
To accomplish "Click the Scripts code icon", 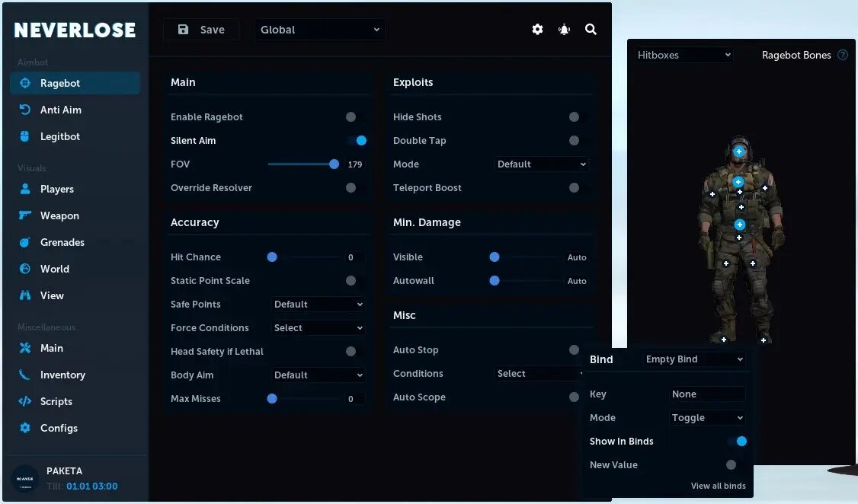I will click(25, 401).
